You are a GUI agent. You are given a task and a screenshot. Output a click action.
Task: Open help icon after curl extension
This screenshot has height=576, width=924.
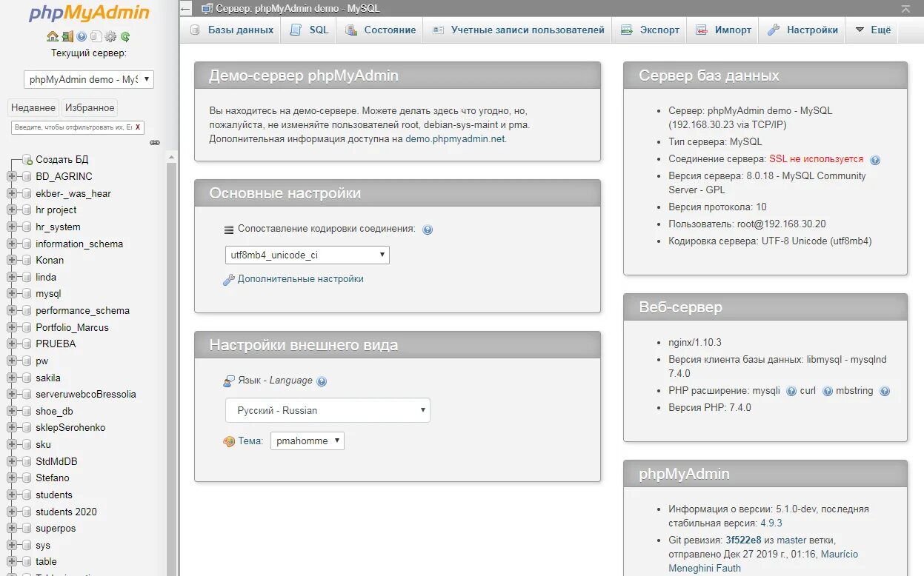tap(828, 391)
